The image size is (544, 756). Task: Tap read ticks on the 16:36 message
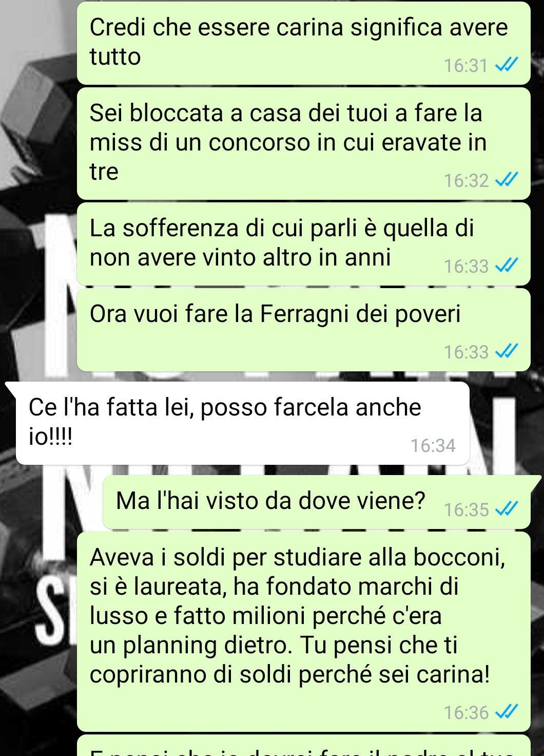[x=507, y=712]
